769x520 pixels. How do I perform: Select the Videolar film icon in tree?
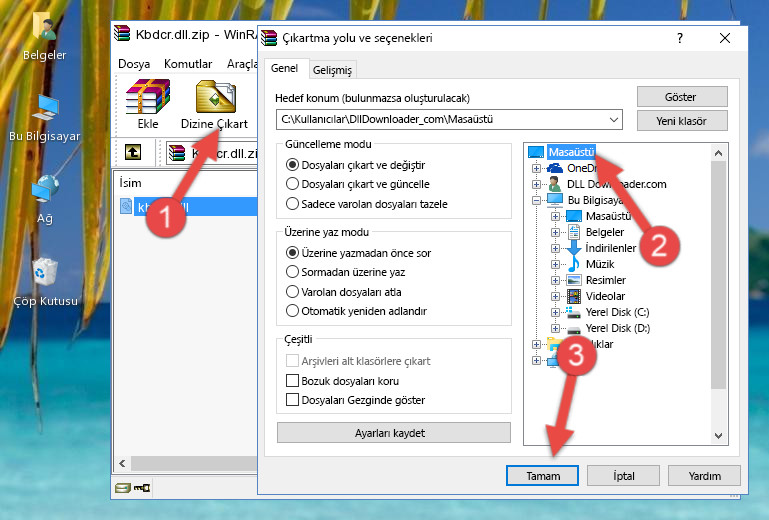pyautogui.click(x=573, y=296)
